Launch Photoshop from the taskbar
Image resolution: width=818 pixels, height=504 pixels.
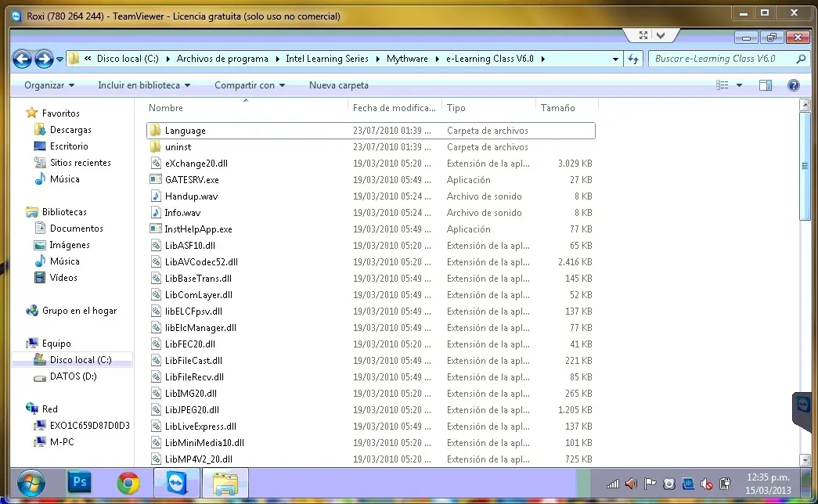[x=79, y=482]
